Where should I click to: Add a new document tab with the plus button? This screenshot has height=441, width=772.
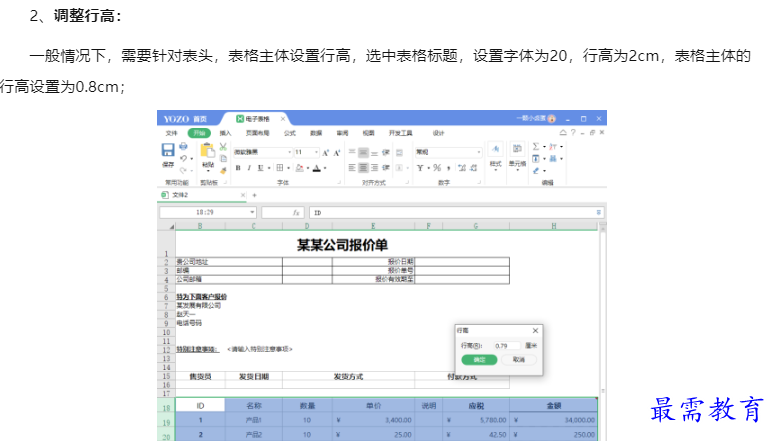pyautogui.click(x=255, y=195)
